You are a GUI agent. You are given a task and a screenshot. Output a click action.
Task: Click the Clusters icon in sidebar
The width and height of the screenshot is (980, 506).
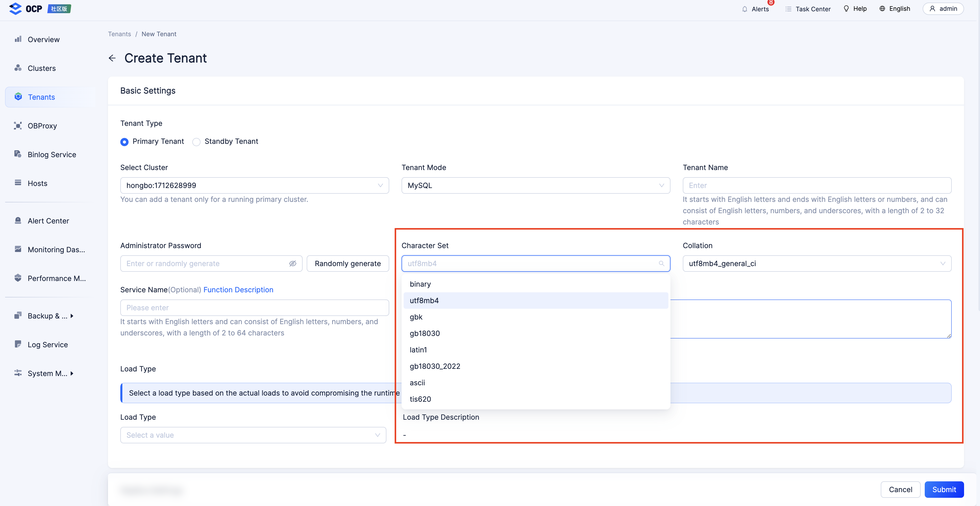pos(18,68)
